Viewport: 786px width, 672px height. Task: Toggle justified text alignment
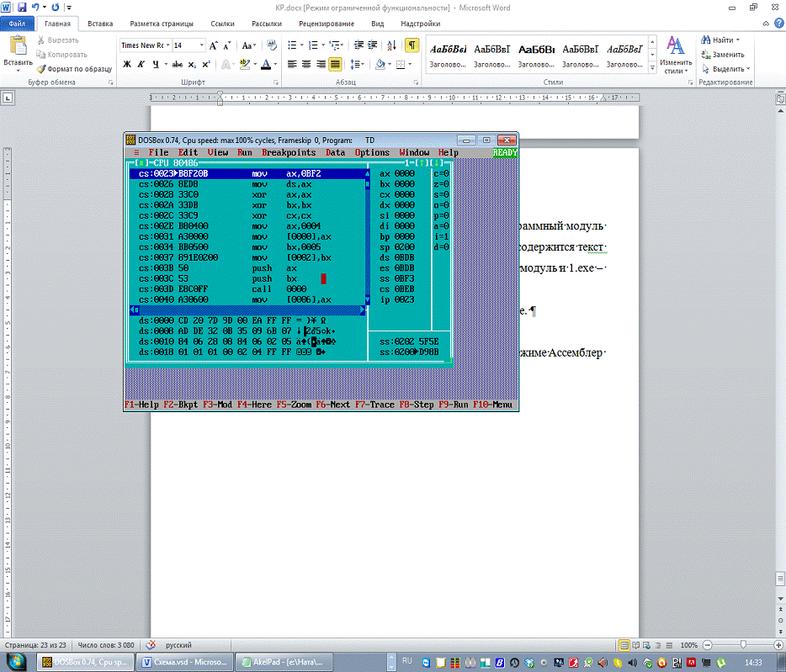[x=335, y=64]
